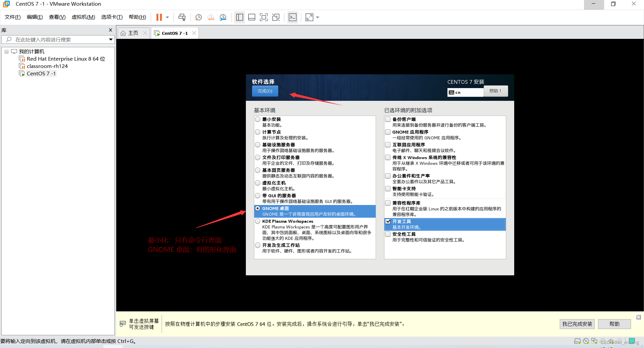Click the teal message log status icon

(x=632, y=341)
